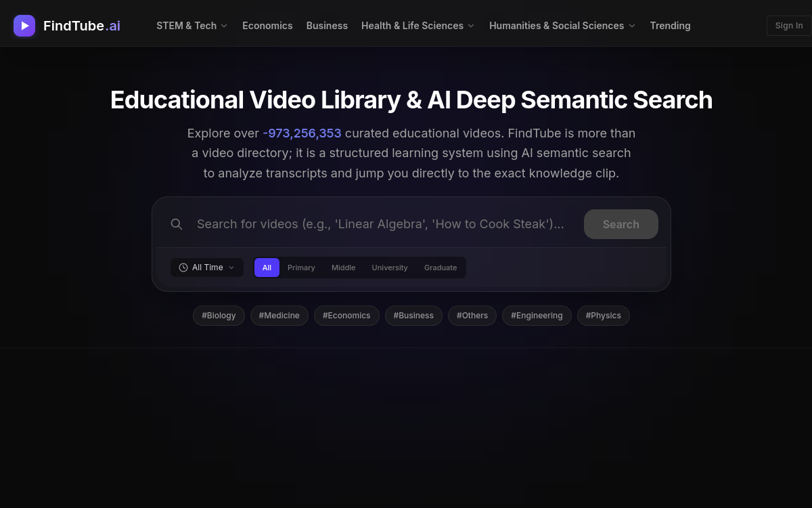Click the magnifier icon in search bar
The width and height of the screenshot is (812, 508).
coord(177,224)
